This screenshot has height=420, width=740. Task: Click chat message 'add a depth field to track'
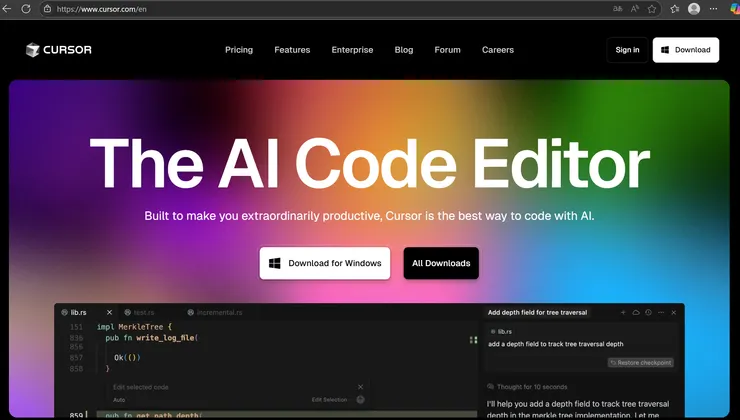coord(555,344)
